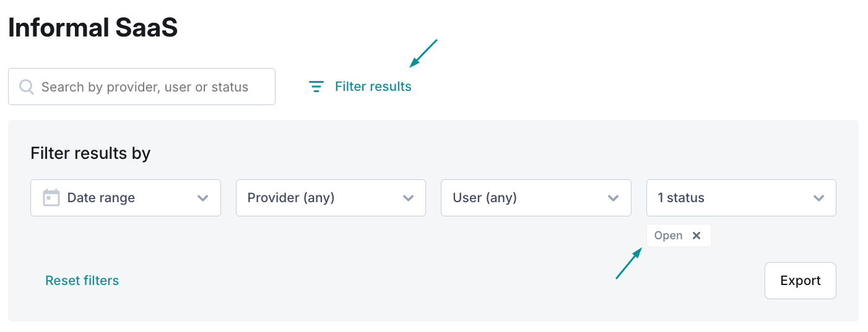Expand the 1 status chevron

pyautogui.click(x=819, y=198)
